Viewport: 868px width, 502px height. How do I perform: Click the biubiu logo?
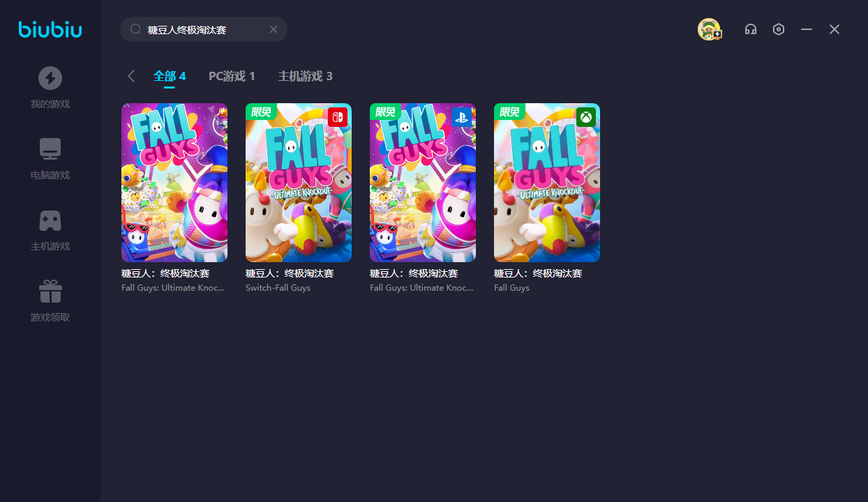coord(50,29)
